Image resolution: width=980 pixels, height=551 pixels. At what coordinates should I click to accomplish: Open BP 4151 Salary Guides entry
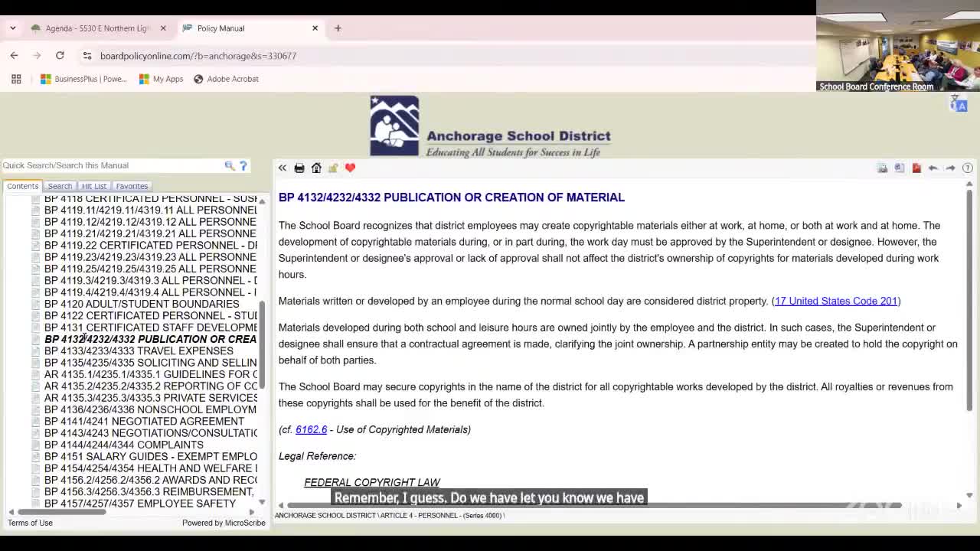[x=151, y=457]
